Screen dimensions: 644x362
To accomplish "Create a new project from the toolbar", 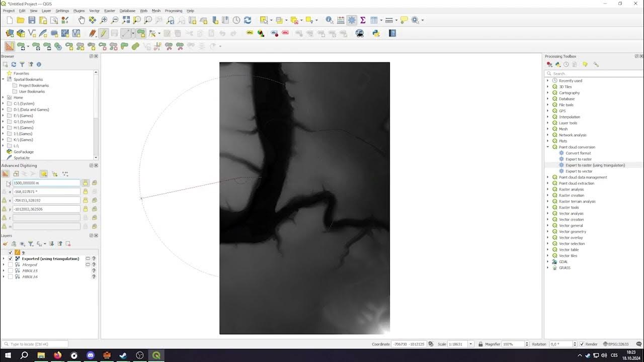I will pyautogui.click(x=9, y=20).
